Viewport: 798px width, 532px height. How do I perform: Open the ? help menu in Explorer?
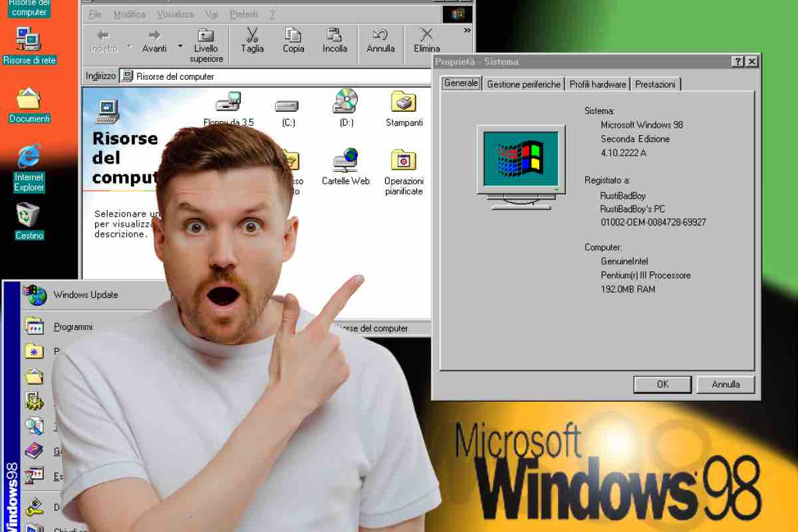coord(272,14)
